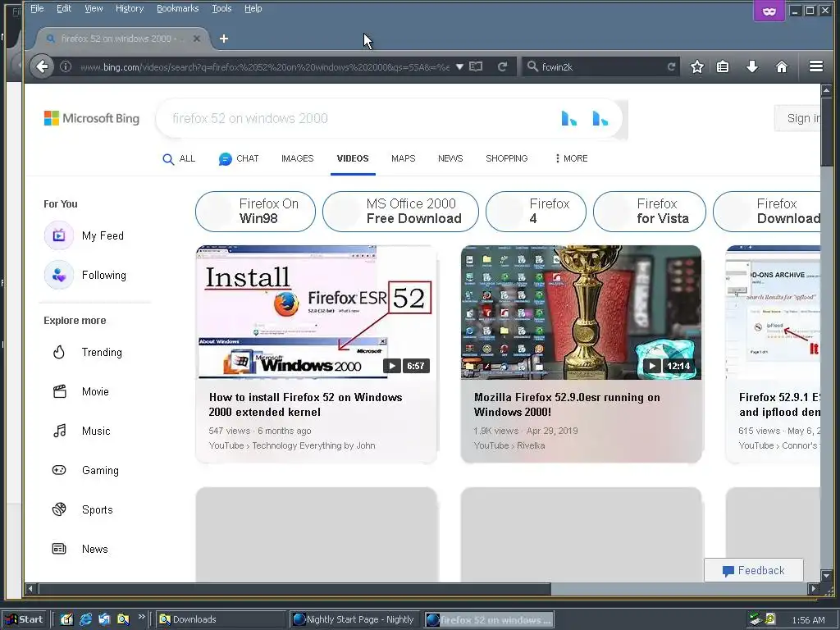Click the Microsoft Bing logo
The height and width of the screenshot is (630, 840).
coord(92,118)
